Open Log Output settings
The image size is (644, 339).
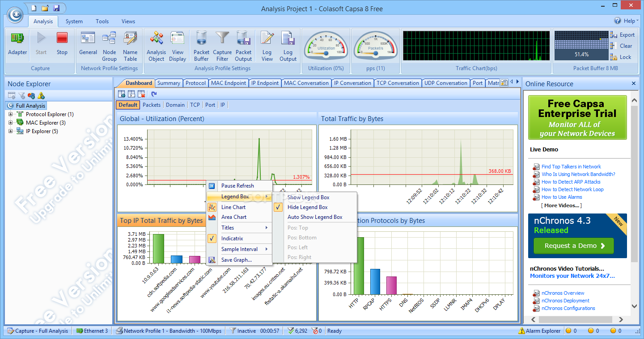click(x=288, y=46)
